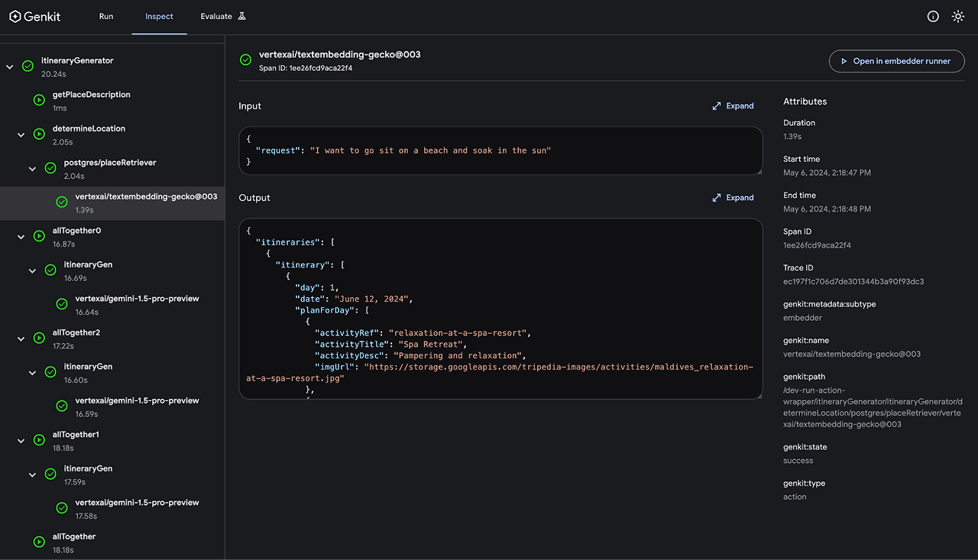Click green check beside span title
Viewport: 978px width, 560px height.
[x=245, y=60]
